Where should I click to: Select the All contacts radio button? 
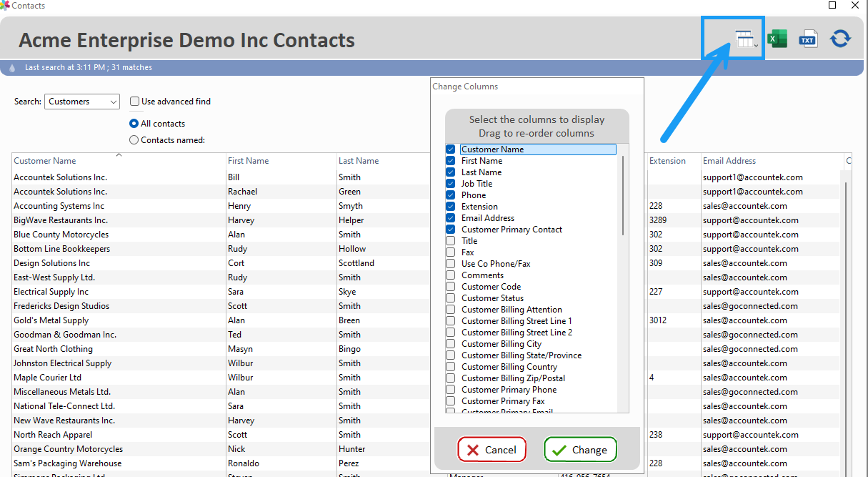(134, 124)
